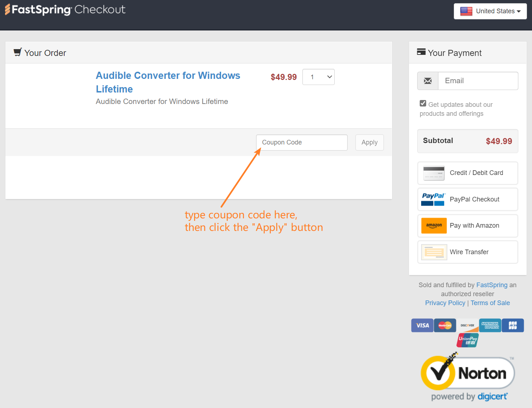The width and height of the screenshot is (532, 408).
Task: Click the PayPal logo icon
Action: (x=433, y=199)
